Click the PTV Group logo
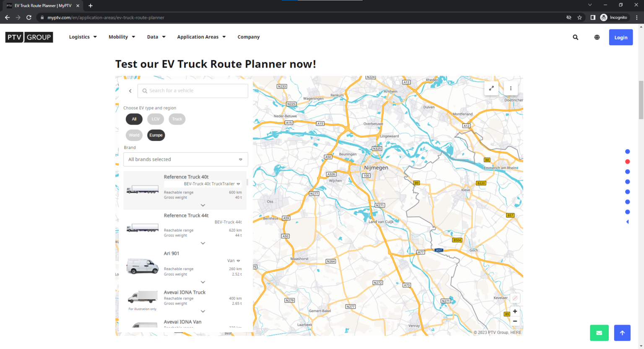Screen dimensions: 644x349 click(29, 37)
